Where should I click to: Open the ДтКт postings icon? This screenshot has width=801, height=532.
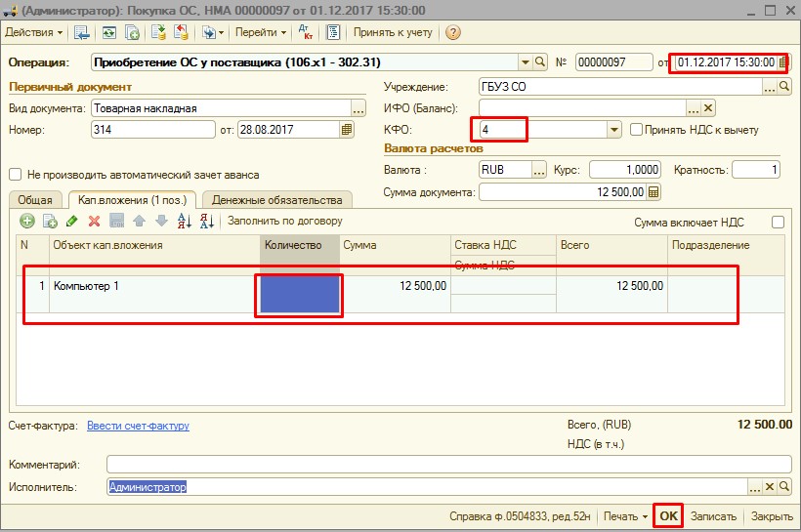306,32
